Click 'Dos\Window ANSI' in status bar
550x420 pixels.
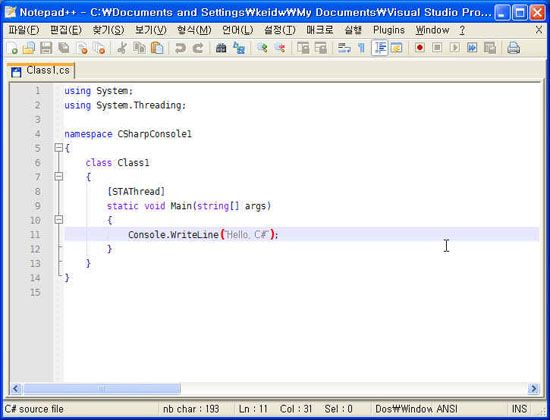[x=416, y=409]
